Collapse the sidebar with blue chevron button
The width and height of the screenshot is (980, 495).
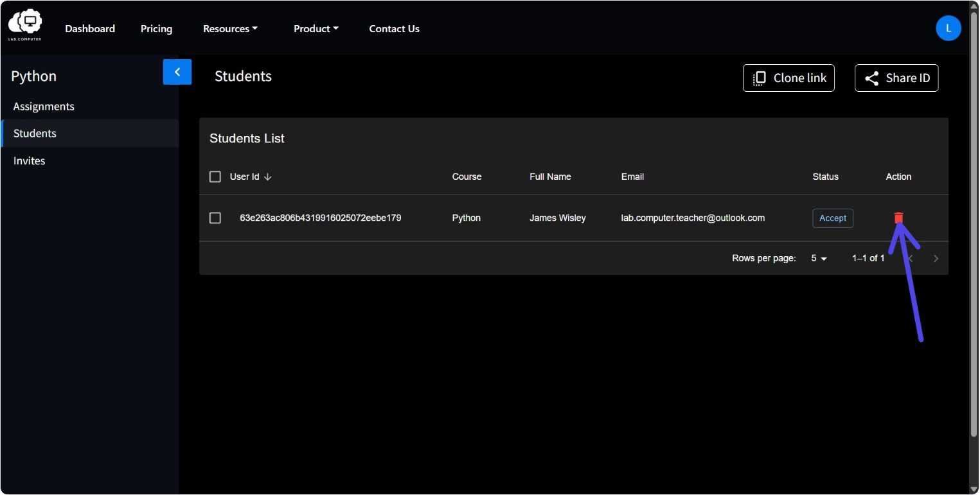(177, 72)
